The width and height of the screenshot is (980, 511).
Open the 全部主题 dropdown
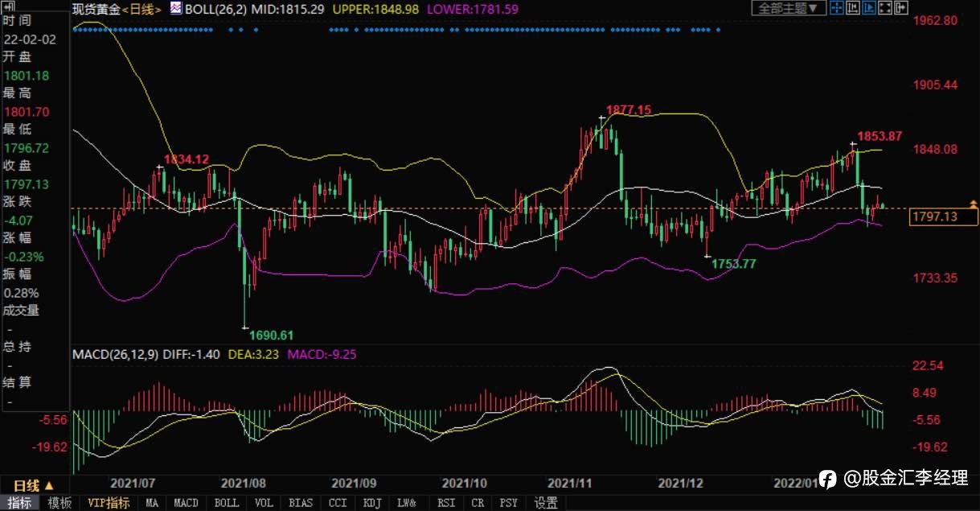[x=789, y=8]
